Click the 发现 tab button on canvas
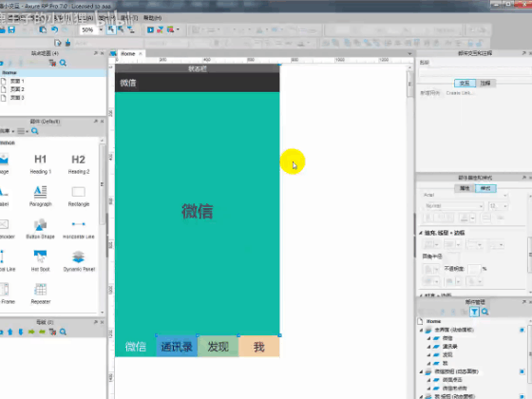The image size is (532, 399). click(x=218, y=347)
